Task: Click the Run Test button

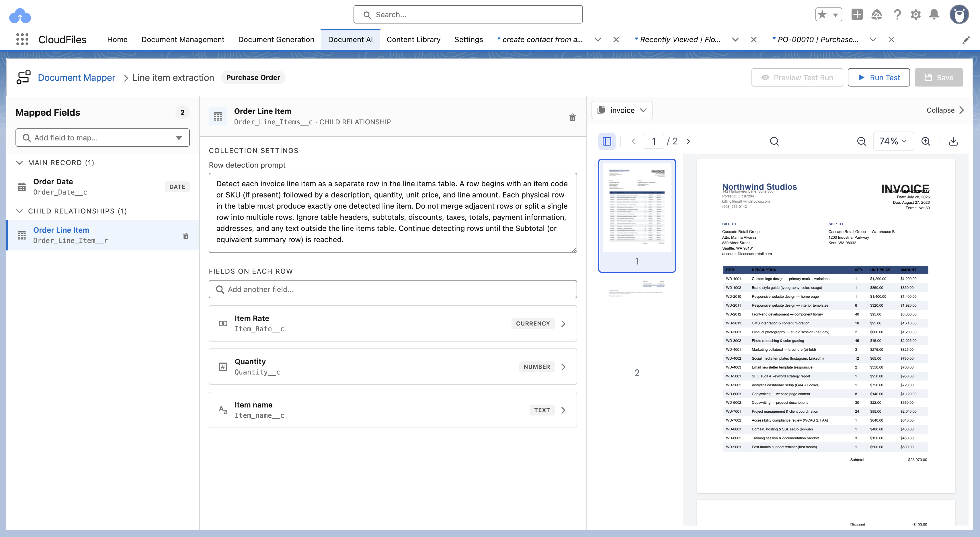Action: [879, 77]
